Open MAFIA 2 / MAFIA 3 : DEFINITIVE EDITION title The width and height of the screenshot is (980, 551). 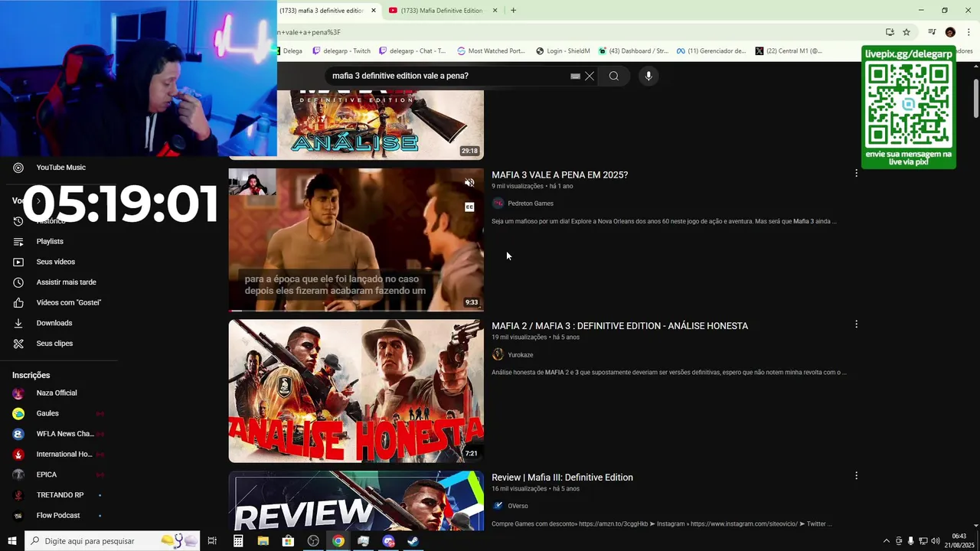coord(619,326)
